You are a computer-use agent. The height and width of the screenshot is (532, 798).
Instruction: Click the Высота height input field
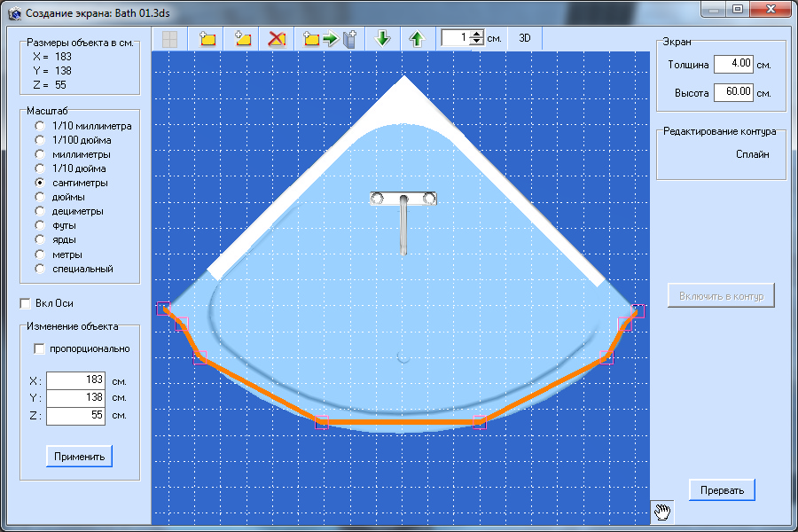click(733, 91)
